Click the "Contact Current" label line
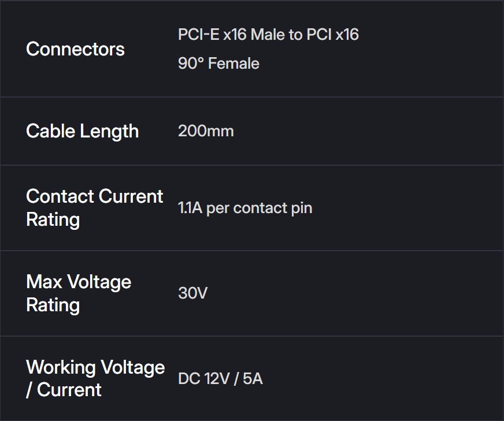The height and width of the screenshot is (421, 504). (x=95, y=196)
